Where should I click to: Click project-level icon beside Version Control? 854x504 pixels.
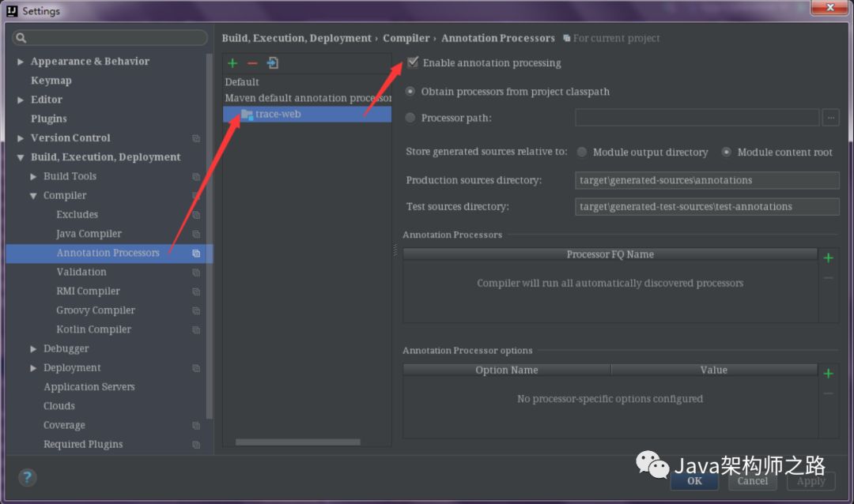(x=196, y=138)
